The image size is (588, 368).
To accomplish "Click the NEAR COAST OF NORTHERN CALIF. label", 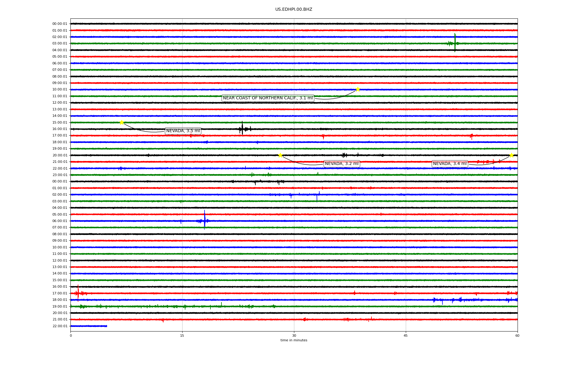I will 268,98.
